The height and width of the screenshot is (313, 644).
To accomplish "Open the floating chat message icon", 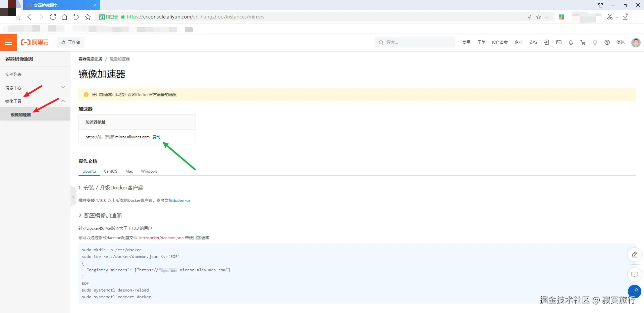I will click(634, 275).
